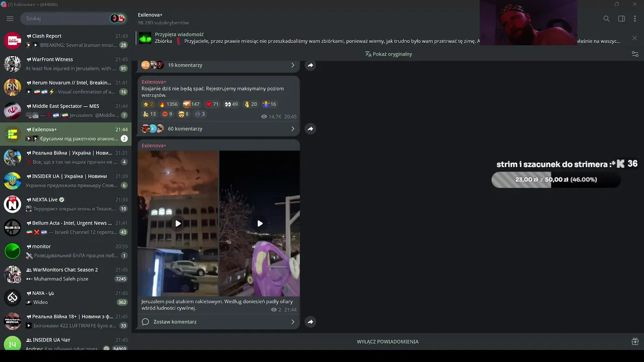This screenshot has height=362, width=644.
Task: Open stories avatars beside the search field
Action: (118, 19)
